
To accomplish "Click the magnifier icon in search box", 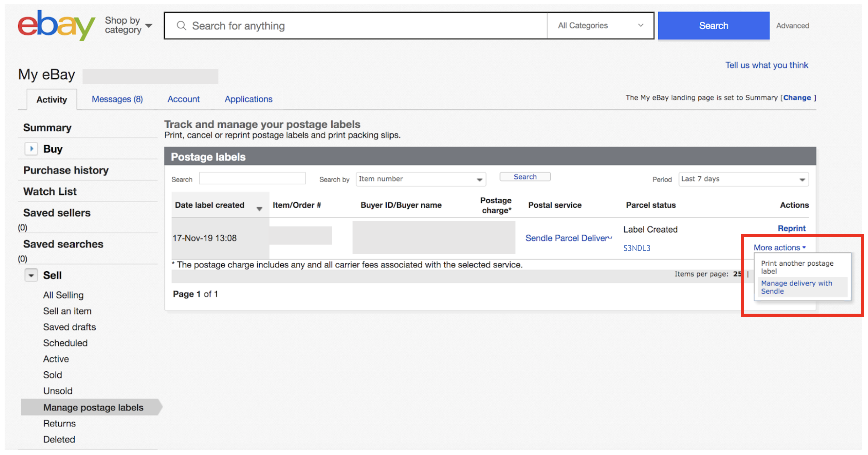I will 181,26.
